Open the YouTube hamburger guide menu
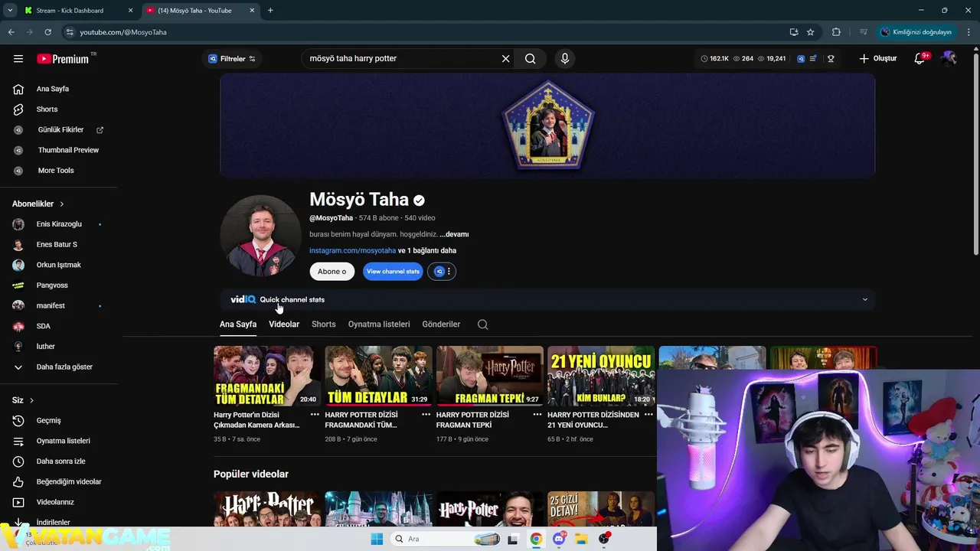Viewport: 980px width, 551px height. tap(18, 58)
